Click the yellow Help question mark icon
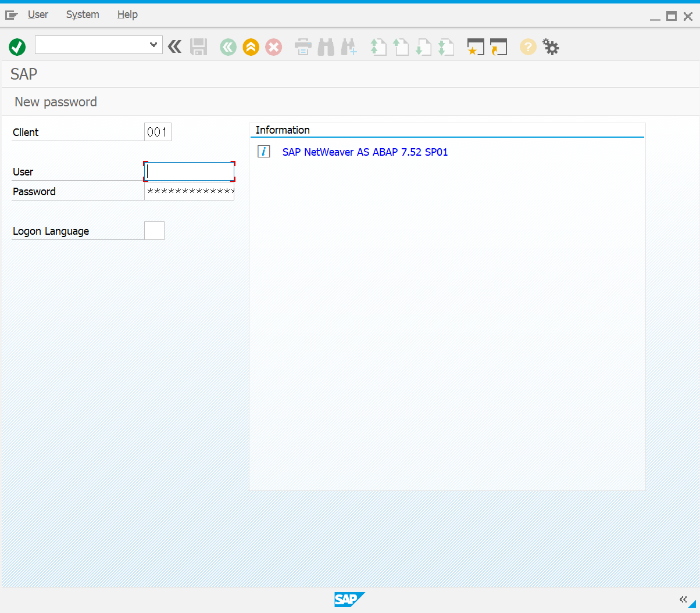700x613 pixels. 528,47
